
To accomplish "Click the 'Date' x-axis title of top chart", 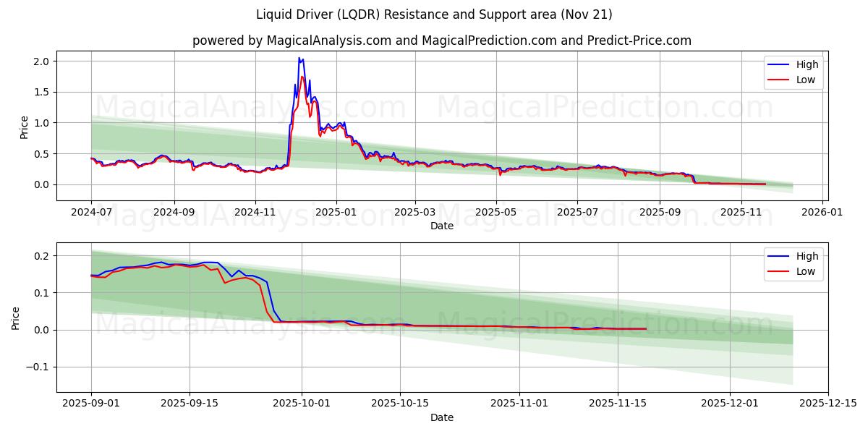I will (442, 226).
